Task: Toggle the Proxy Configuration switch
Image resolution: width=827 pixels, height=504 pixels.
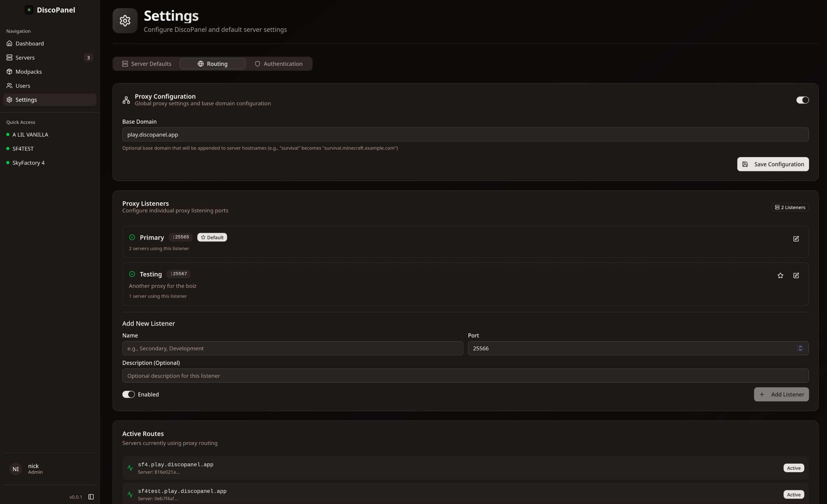Action: (x=802, y=100)
